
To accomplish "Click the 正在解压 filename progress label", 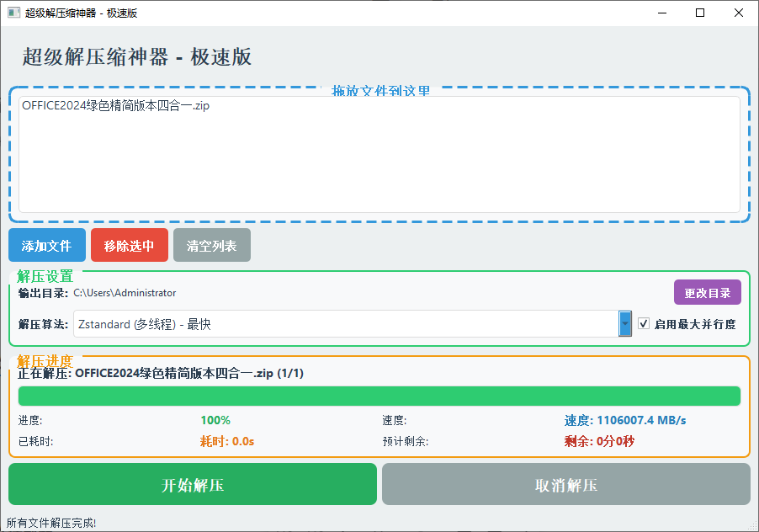I will tap(162, 373).
